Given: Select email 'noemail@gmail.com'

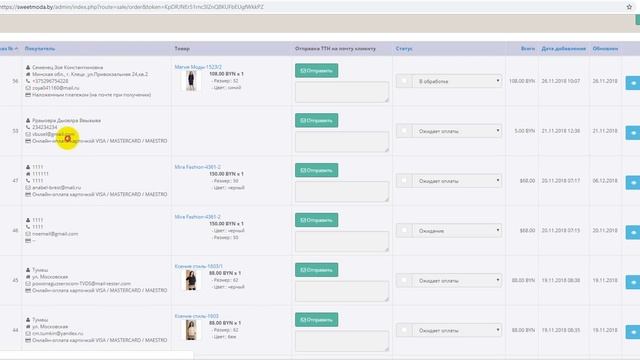Looking at the screenshot, I should coord(55,234).
